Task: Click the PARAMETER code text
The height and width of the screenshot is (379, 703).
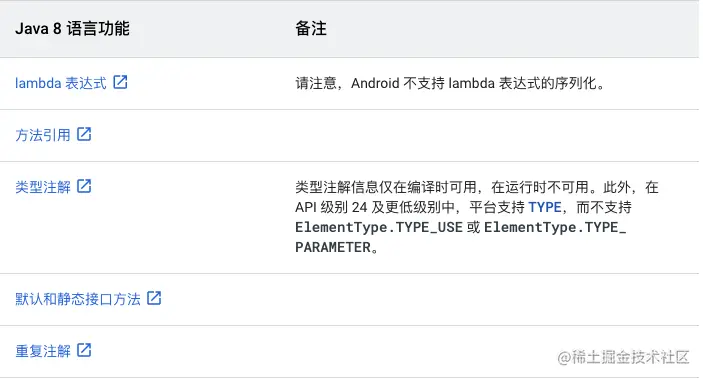Action: (x=333, y=248)
